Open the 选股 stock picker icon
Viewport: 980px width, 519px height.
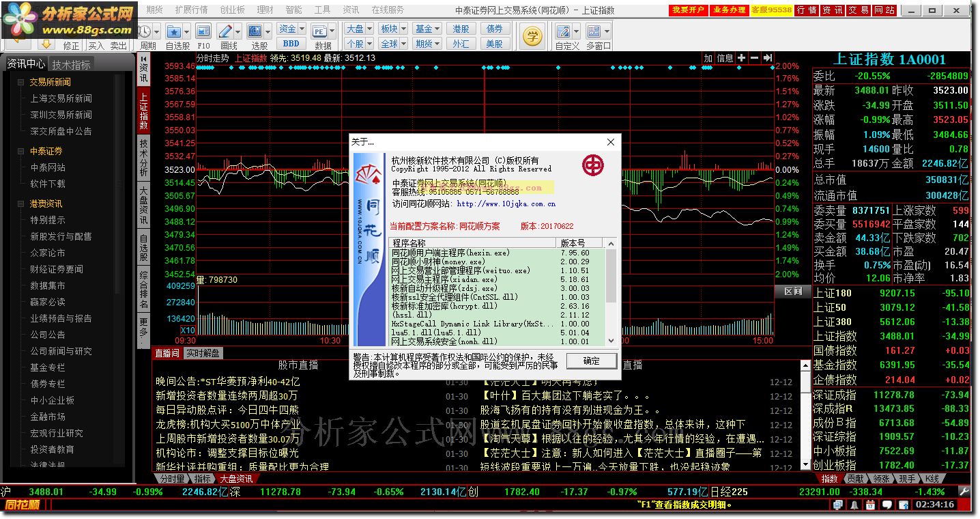pyautogui.click(x=255, y=31)
